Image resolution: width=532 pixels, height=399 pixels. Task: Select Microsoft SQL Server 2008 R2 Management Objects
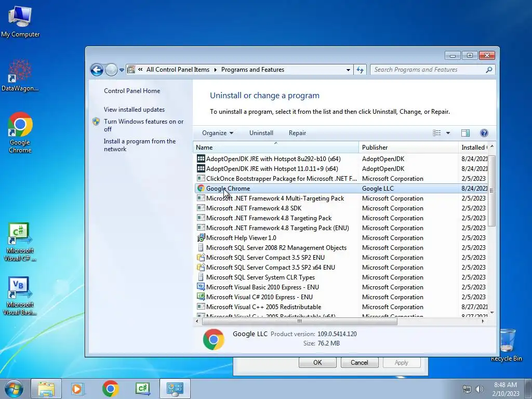(x=341, y=248)
